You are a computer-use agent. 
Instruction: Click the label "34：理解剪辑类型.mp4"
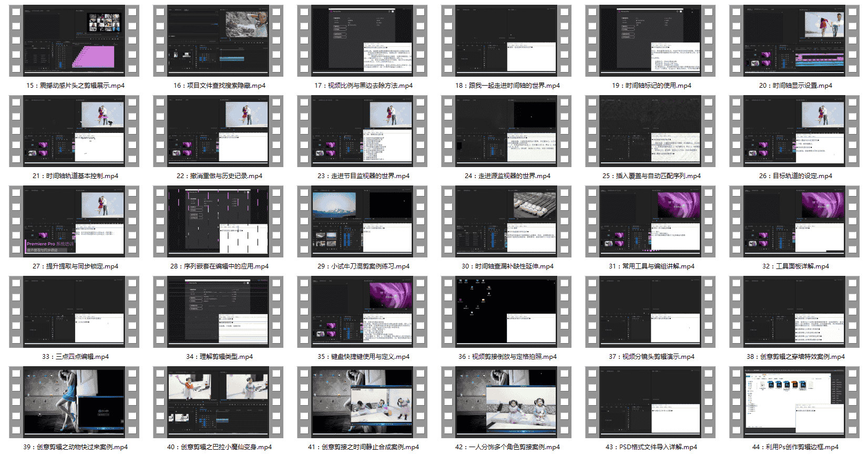click(x=219, y=357)
